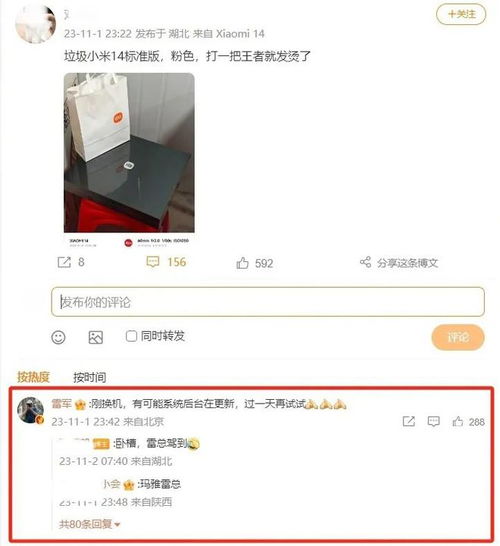Open 雷军's profile name link
The image size is (500, 546).
tap(61, 404)
